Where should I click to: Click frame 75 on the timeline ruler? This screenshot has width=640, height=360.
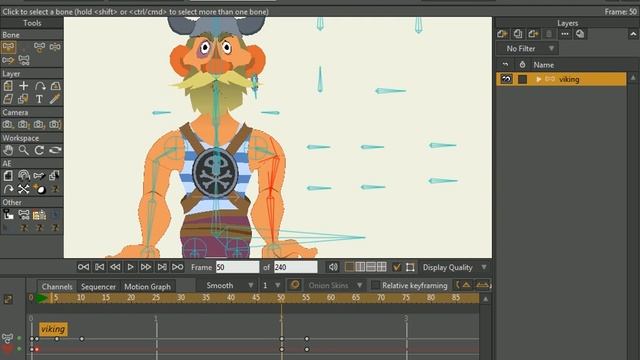[406, 298]
